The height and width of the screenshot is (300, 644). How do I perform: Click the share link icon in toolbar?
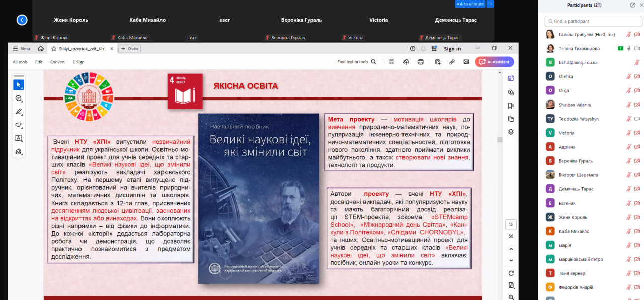(x=452, y=62)
